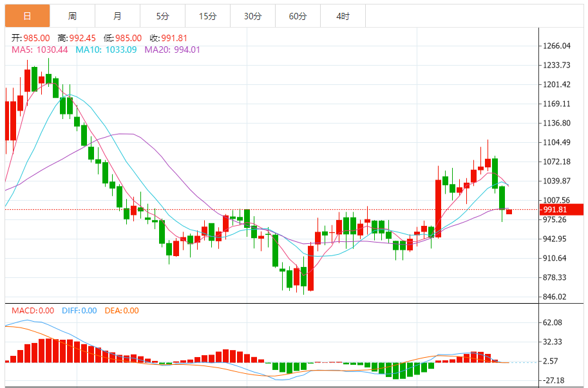This screenshot has width=588, height=388.
Task: Click the 846.02 price axis label
Action: [555, 297]
